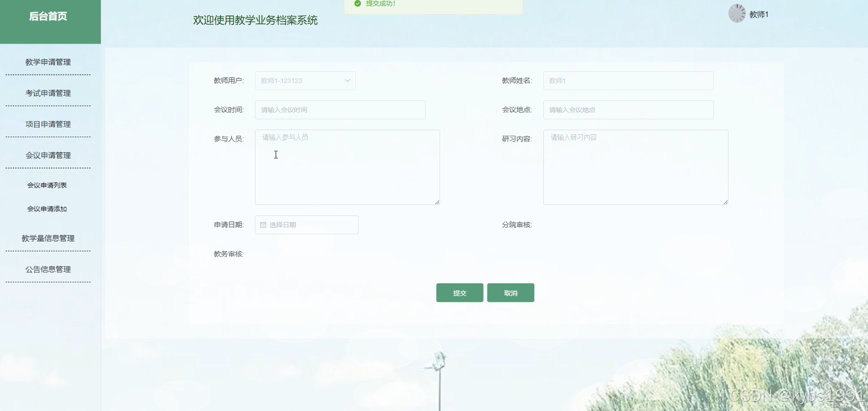Open the 会议申请列表 submenu item
Screen dimensions: 868x411
47,185
